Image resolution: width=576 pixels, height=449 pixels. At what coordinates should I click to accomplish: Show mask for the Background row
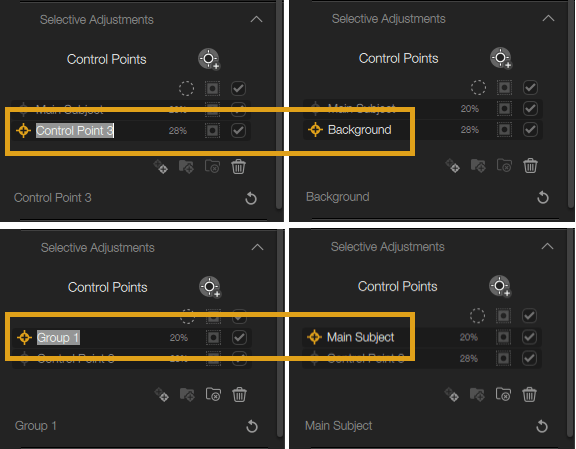[x=504, y=130]
